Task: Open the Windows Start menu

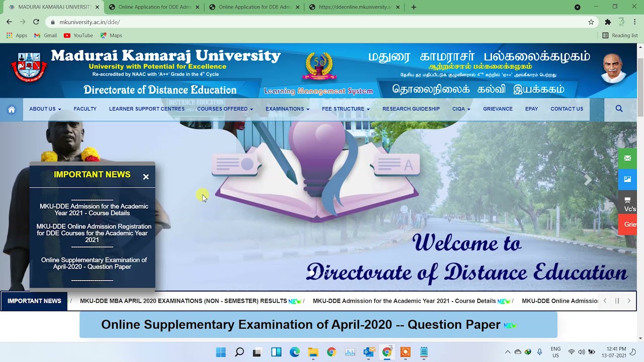Action: (221, 352)
